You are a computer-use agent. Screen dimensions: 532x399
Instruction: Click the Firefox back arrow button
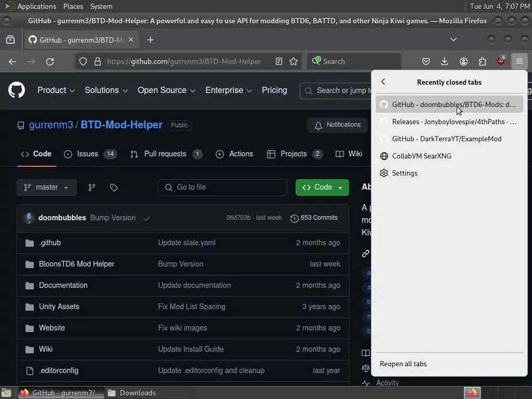pyautogui.click(x=12, y=61)
